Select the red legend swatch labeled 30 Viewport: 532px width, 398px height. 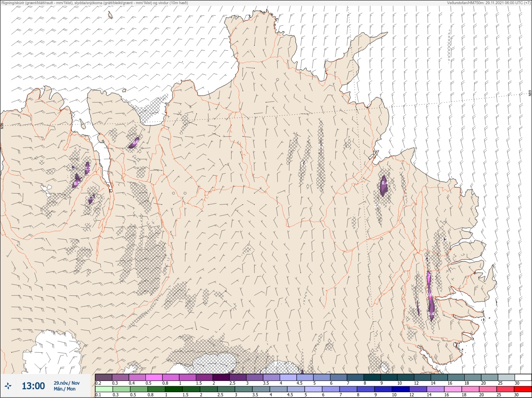523,389
